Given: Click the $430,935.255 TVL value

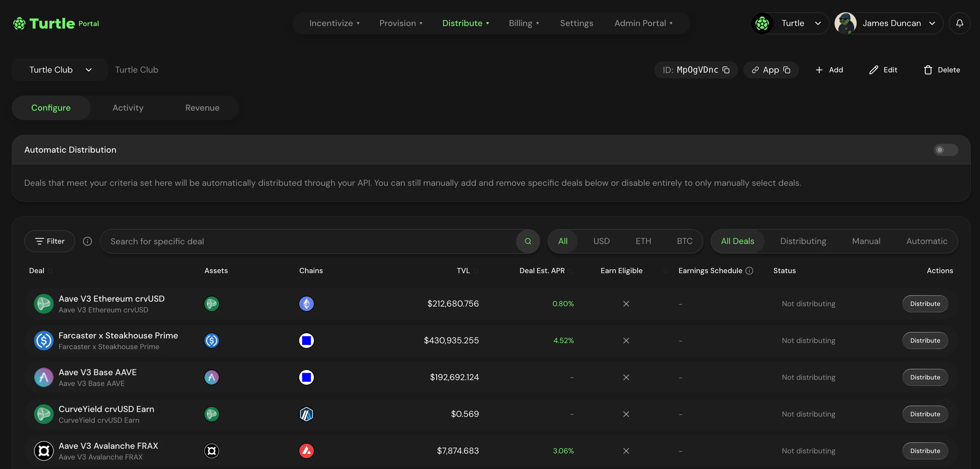Looking at the screenshot, I should coord(451,341).
